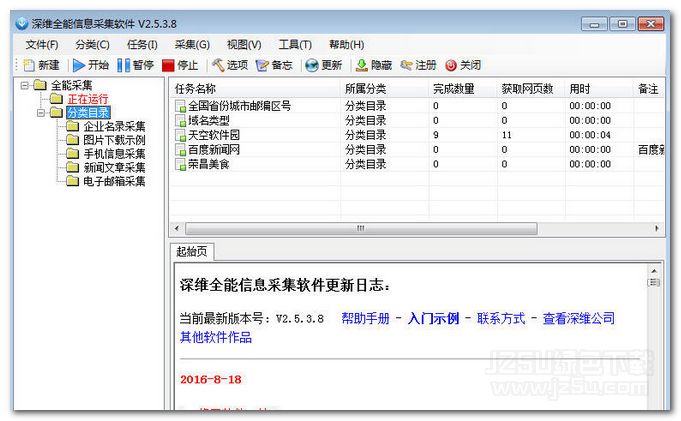Click the task list horizontal scrollbar thumb
This screenshot has height=421, width=681.
tap(361, 228)
